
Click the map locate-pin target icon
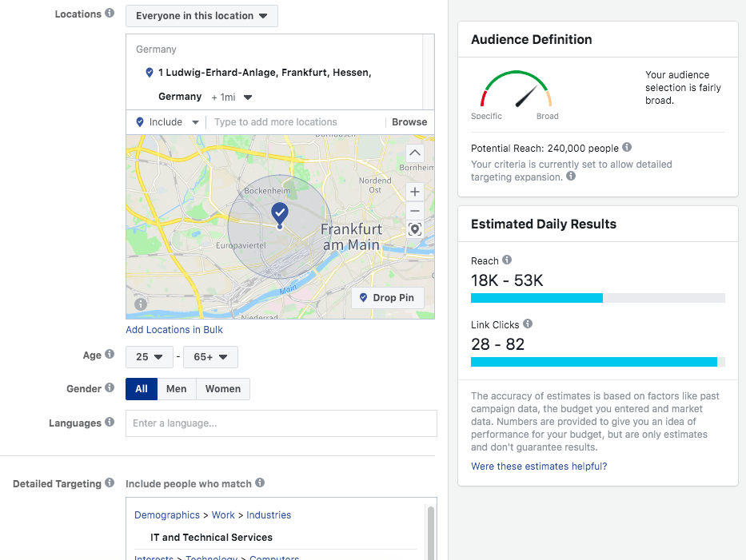[x=415, y=229]
